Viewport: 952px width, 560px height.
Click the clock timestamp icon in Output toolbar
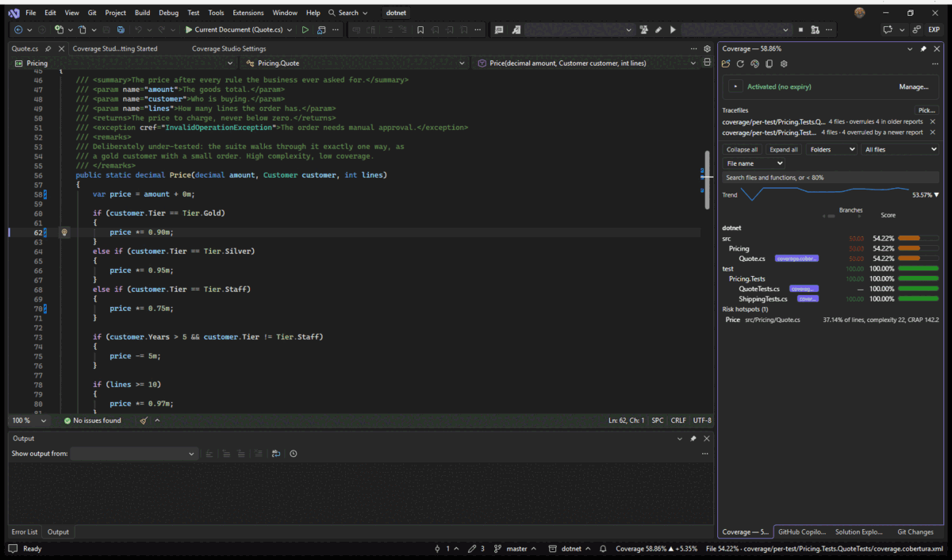294,454
